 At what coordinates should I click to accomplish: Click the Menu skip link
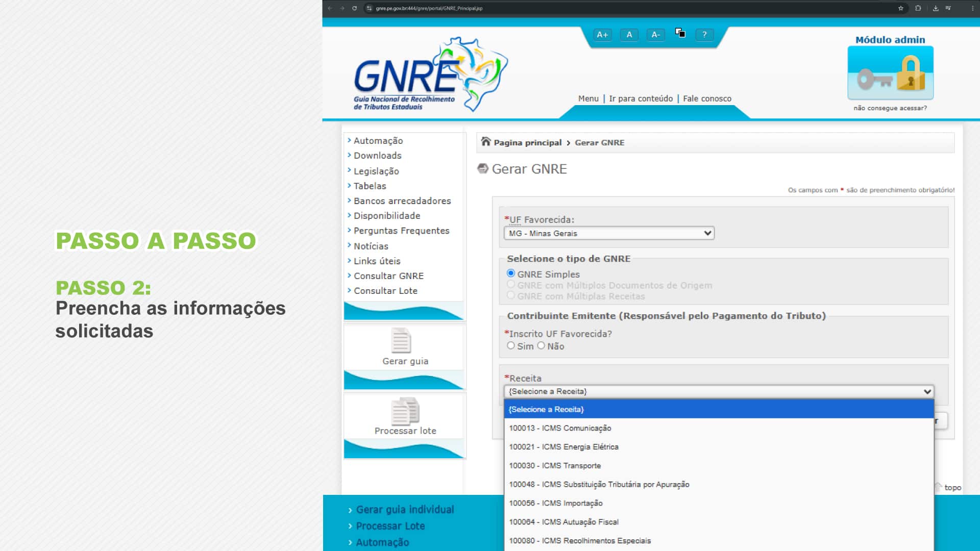tap(588, 98)
